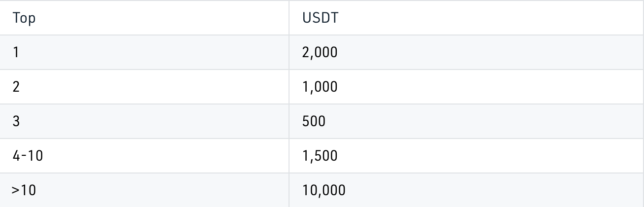The width and height of the screenshot is (644, 207).
Task: Click the "Top" column header cell
Action: click(25, 19)
